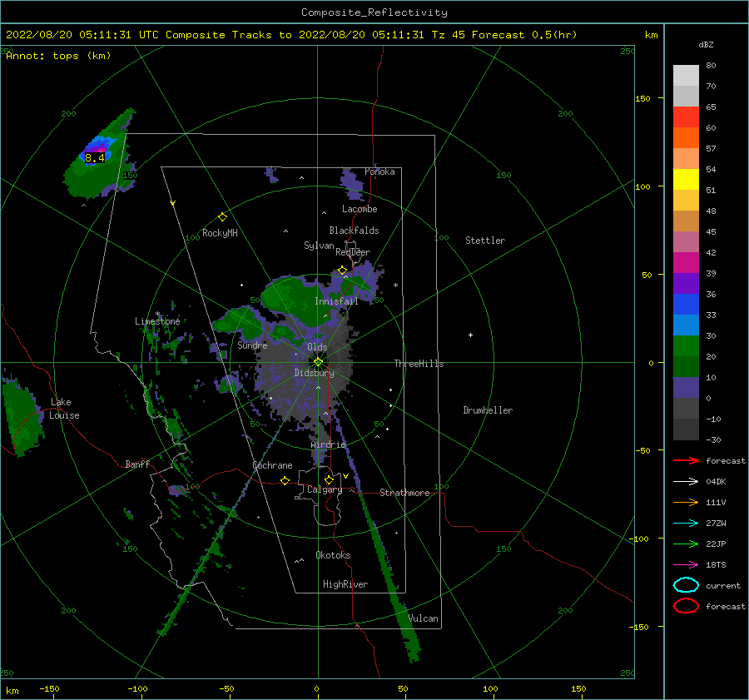This screenshot has height=700, width=749.
Task: Click the Sylvan label
Action: pyautogui.click(x=319, y=246)
